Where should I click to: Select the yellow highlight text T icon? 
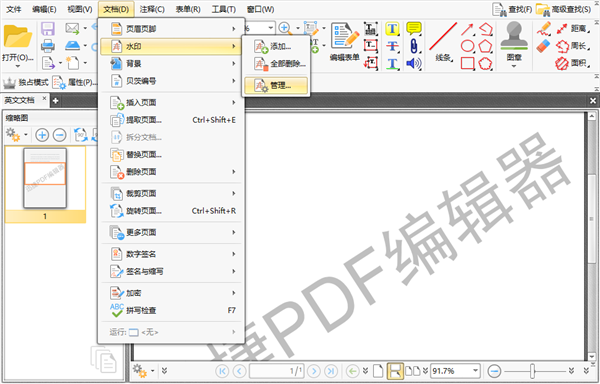(392, 29)
